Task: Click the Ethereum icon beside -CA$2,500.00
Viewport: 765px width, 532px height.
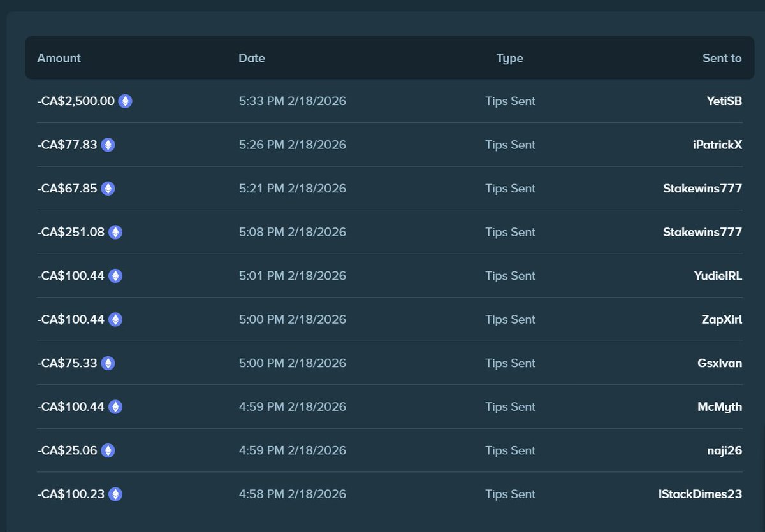Action: [x=126, y=101]
